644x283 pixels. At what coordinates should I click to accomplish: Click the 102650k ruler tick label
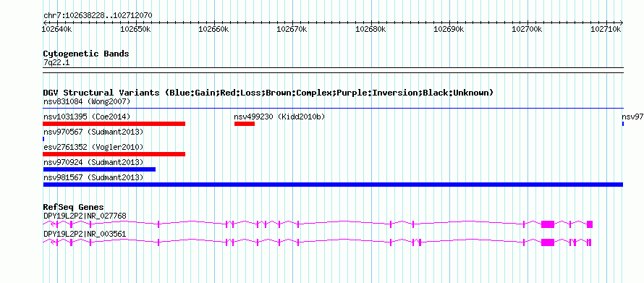pyautogui.click(x=135, y=30)
